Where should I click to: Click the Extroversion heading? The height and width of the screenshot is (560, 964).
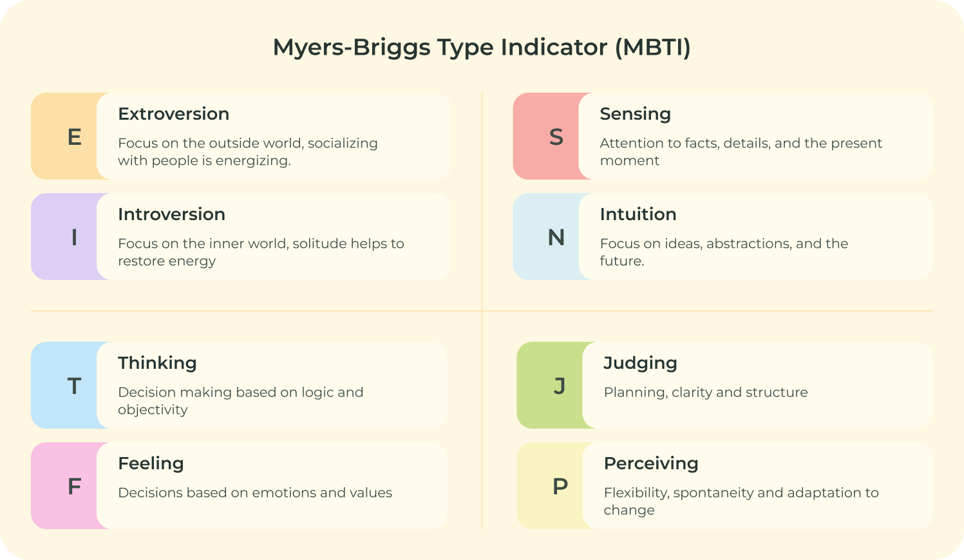(x=174, y=114)
